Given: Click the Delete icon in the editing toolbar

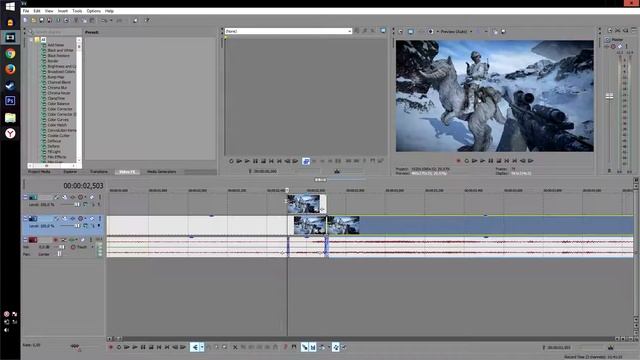Looking at the screenshot, I should point(235,347).
